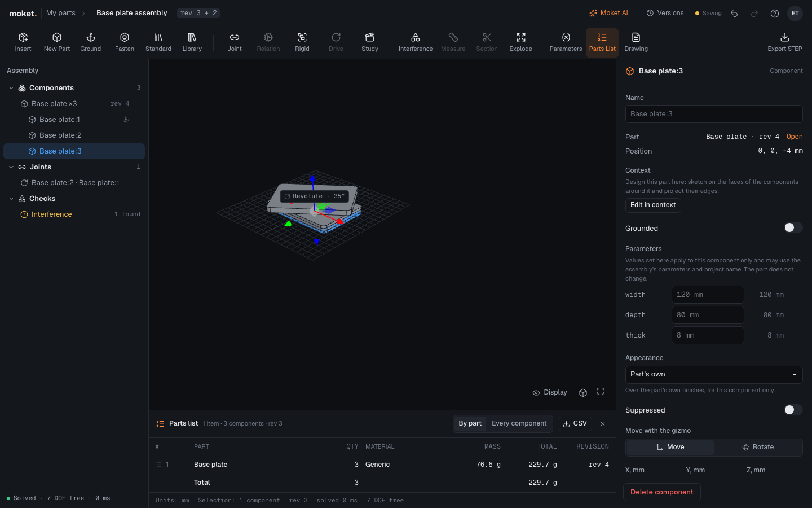Turn on the Suppressed switch
Image resolution: width=812 pixels, height=508 pixels.
pyautogui.click(x=793, y=410)
